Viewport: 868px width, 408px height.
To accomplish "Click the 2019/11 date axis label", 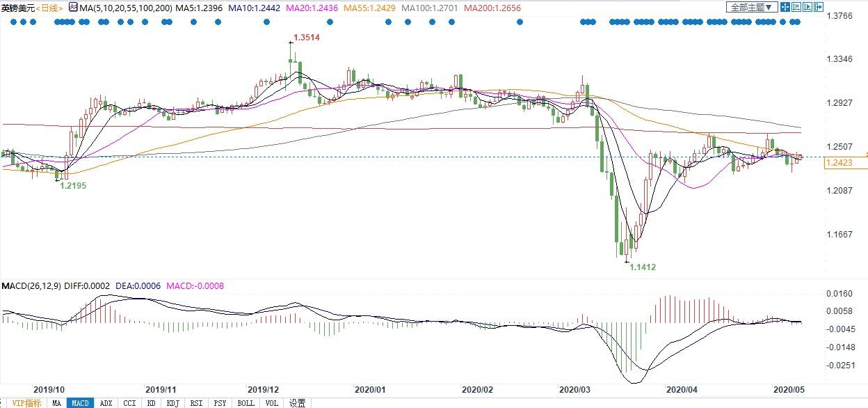I will pos(161,389).
